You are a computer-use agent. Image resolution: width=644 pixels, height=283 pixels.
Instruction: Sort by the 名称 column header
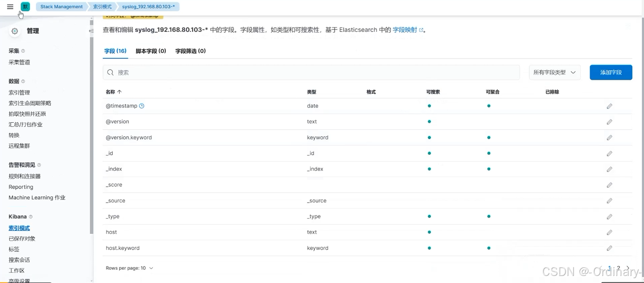pos(113,92)
